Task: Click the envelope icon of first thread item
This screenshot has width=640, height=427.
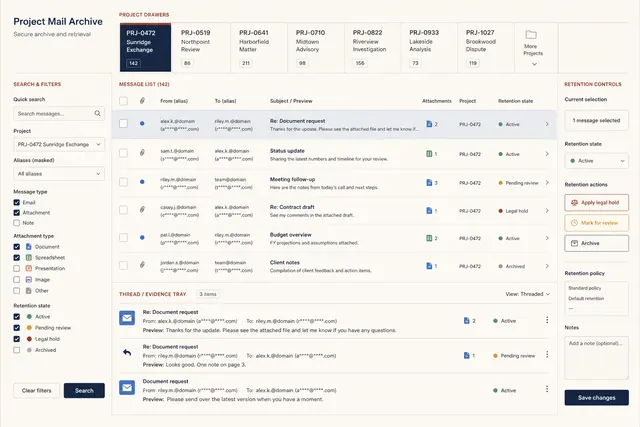Action: (x=127, y=318)
